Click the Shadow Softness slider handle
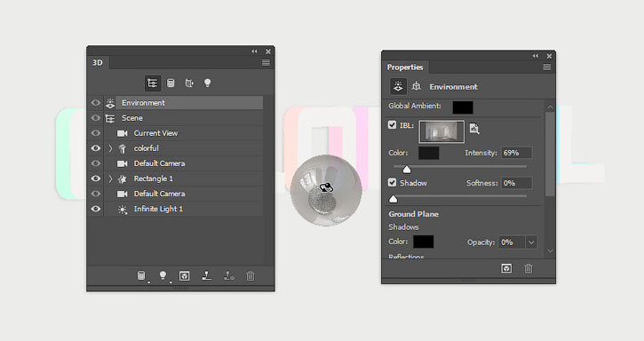644x341 pixels. click(393, 199)
